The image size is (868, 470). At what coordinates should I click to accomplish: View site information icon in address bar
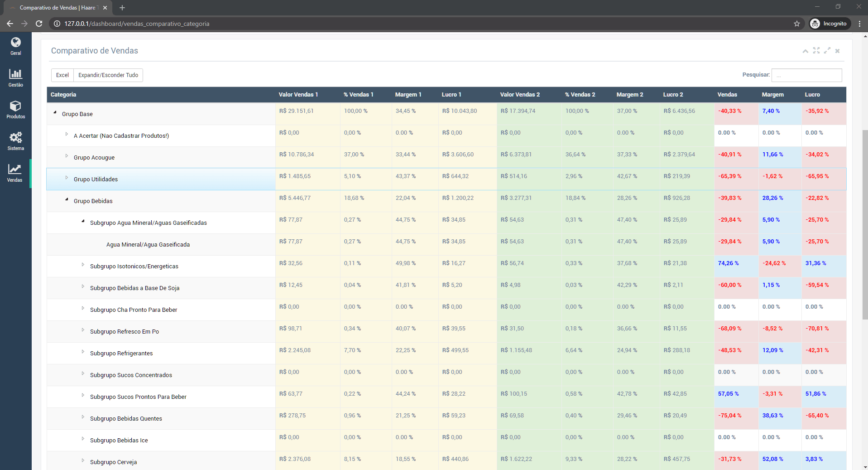(57, 24)
